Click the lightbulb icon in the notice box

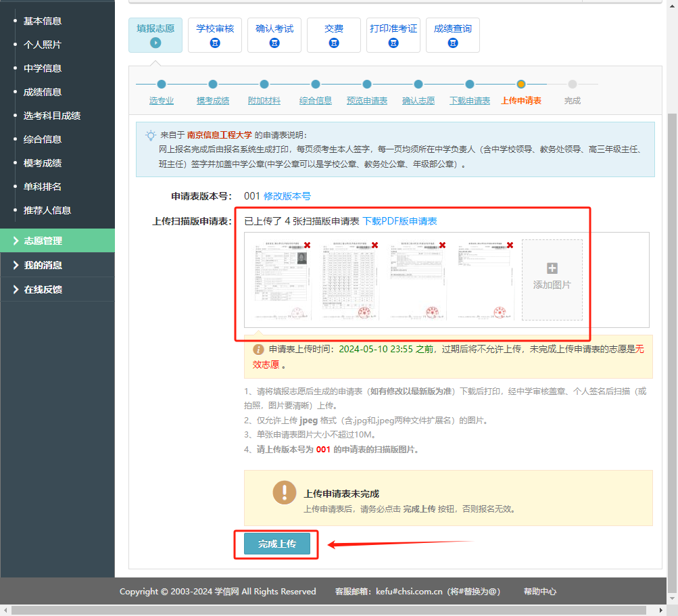151,135
